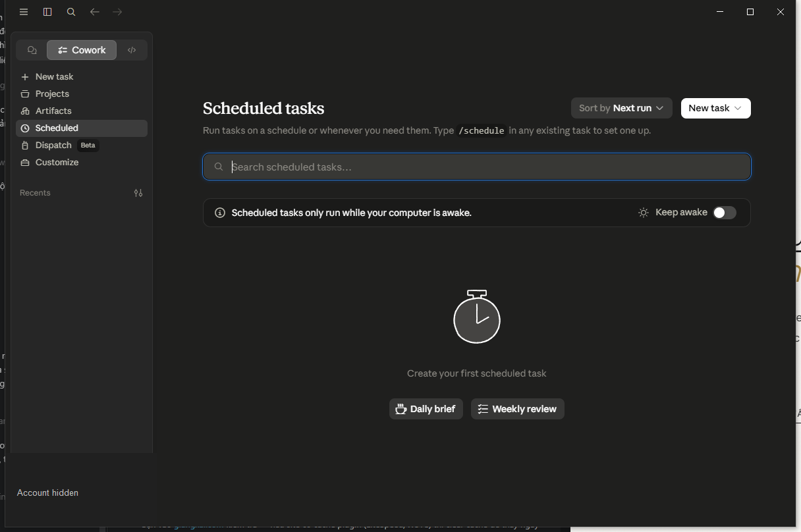The image size is (801, 532).
Task: Click New task in the sidebar
Action: point(82,76)
